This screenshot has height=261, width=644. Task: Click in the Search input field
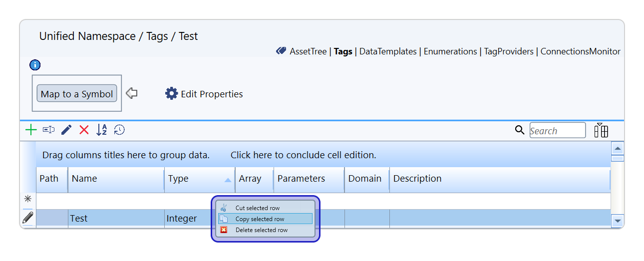click(557, 131)
